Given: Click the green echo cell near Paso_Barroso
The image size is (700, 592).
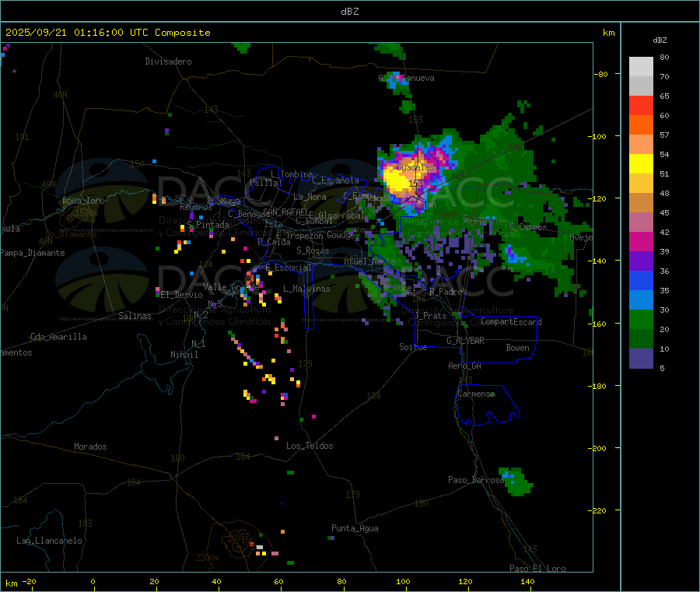Looking at the screenshot, I should [516, 482].
